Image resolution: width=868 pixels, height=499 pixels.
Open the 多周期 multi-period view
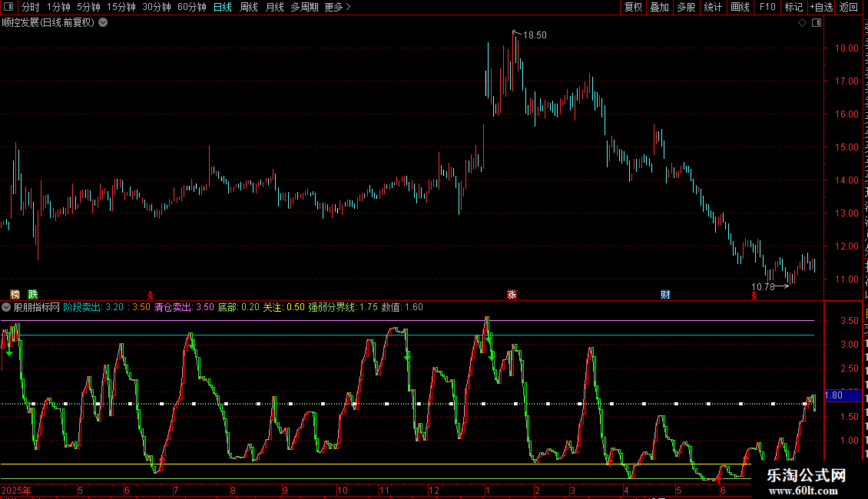[x=304, y=7]
